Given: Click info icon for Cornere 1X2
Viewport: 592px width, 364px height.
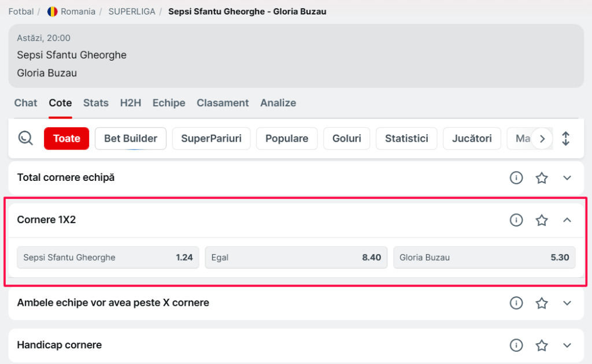Looking at the screenshot, I should point(516,220).
